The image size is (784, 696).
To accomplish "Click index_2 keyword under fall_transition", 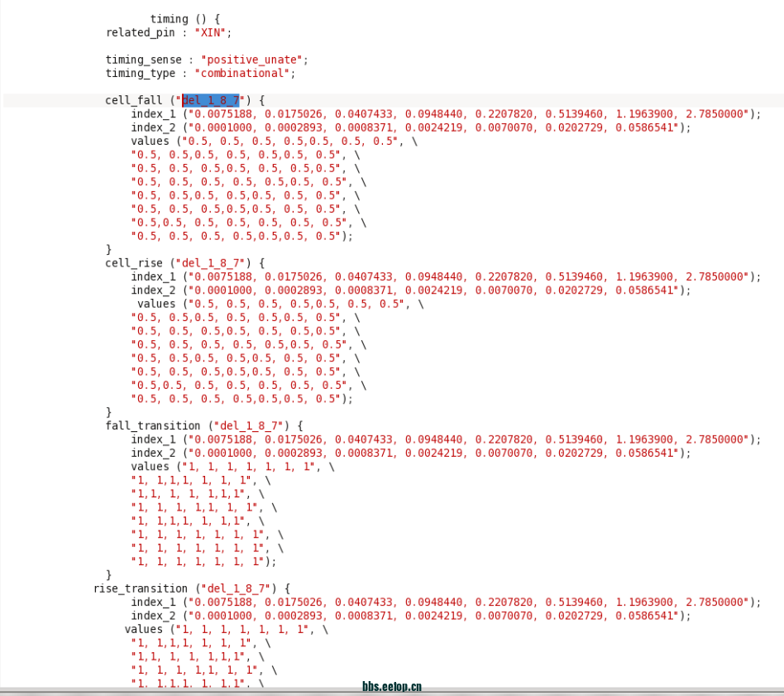I will [153, 453].
